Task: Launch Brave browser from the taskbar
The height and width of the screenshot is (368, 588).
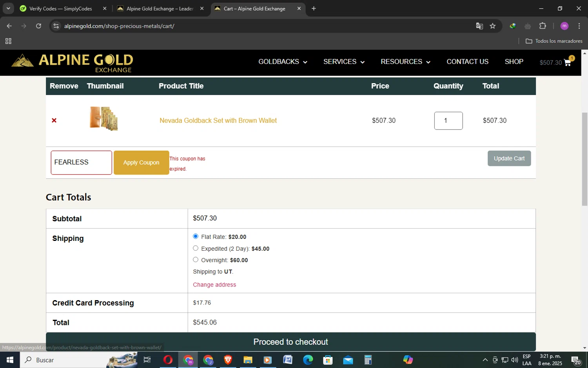Action: click(x=228, y=360)
